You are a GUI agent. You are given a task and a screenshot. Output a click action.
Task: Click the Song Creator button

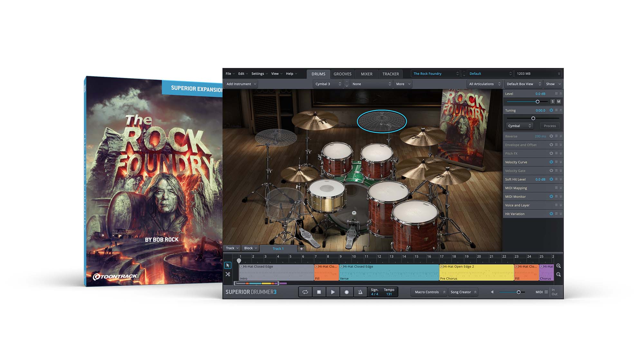463,292
